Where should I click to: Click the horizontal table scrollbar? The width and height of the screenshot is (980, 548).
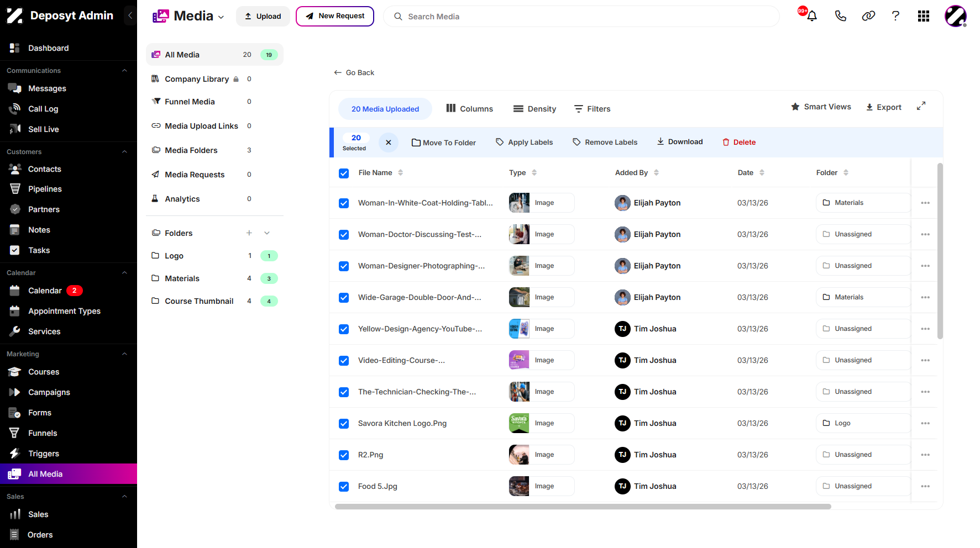click(583, 507)
